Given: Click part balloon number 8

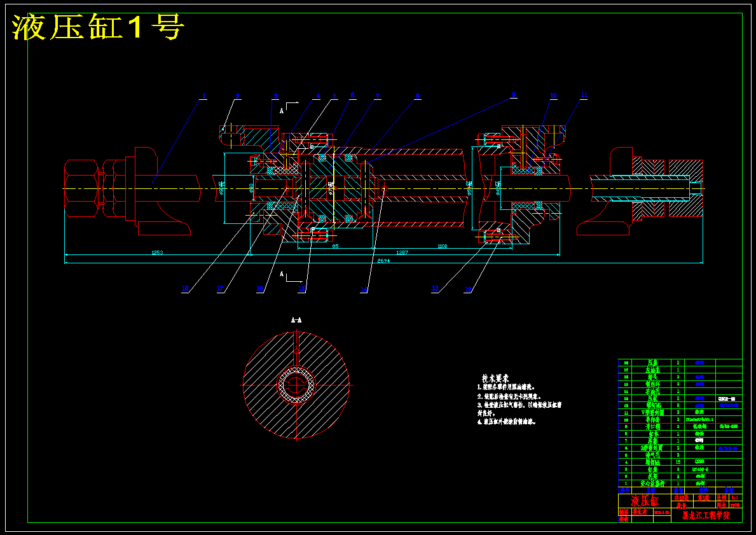Looking at the screenshot, I should click(418, 96).
